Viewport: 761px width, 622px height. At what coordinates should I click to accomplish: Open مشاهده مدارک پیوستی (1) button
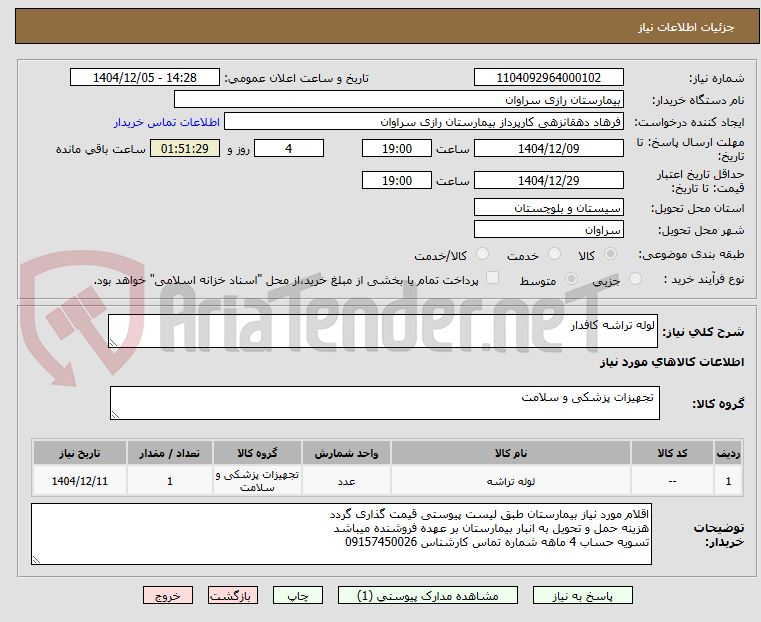pyautogui.click(x=428, y=595)
